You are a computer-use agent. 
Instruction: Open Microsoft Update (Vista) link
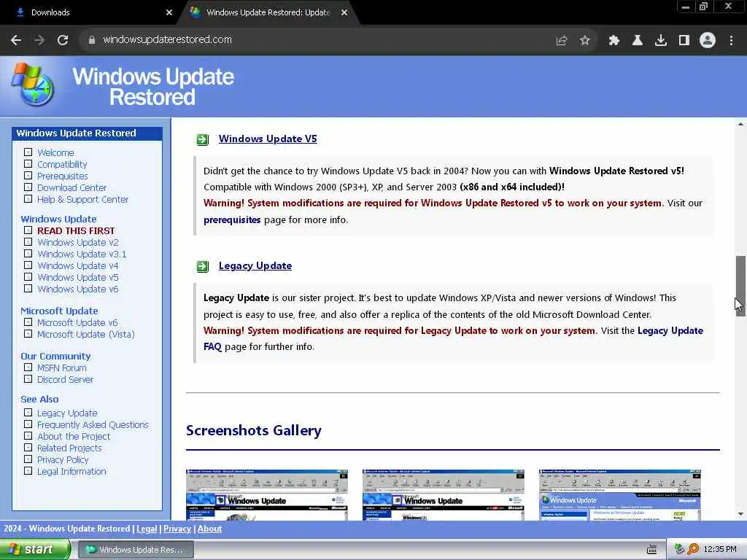(86, 334)
